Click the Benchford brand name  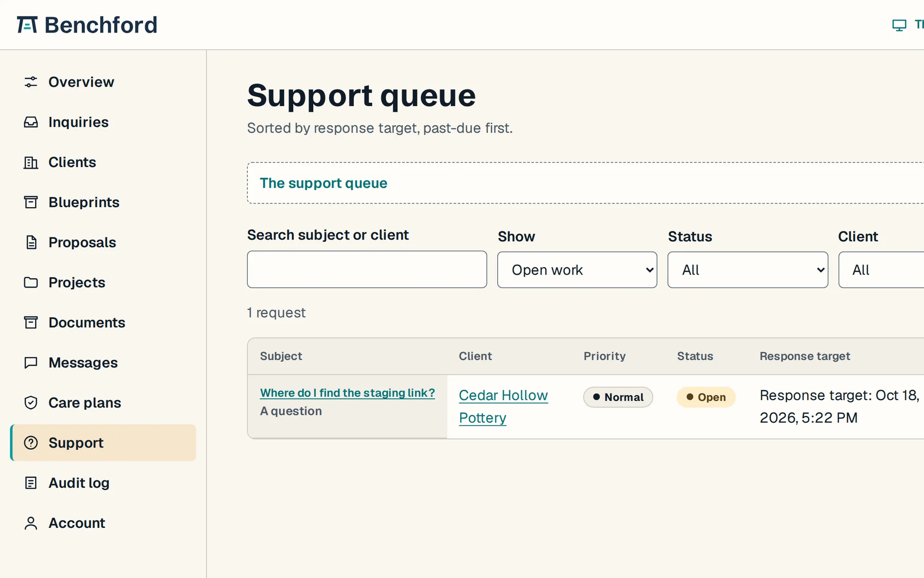[101, 25]
